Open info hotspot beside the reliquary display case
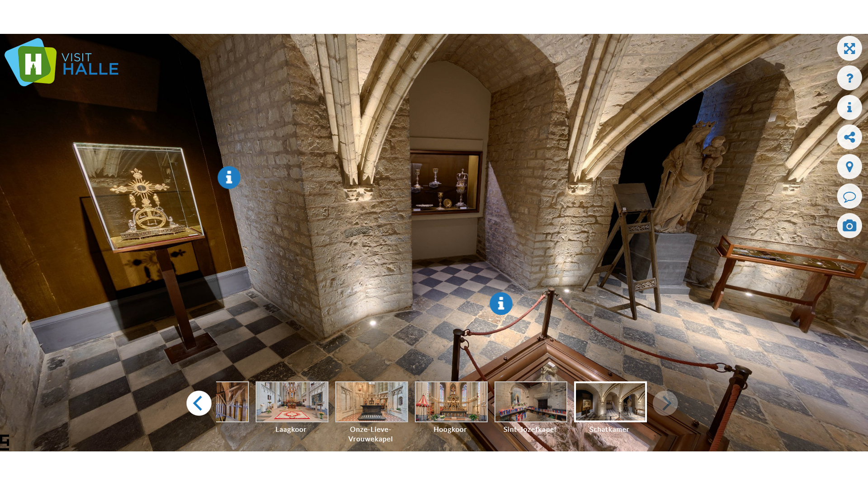This screenshot has height=488, width=868. (229, 178)
